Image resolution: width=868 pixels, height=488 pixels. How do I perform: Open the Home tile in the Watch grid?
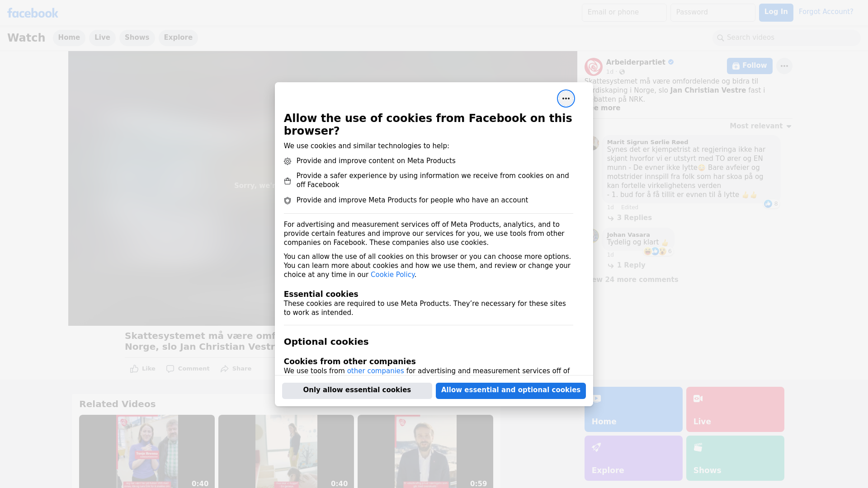(x=633, y=409)
